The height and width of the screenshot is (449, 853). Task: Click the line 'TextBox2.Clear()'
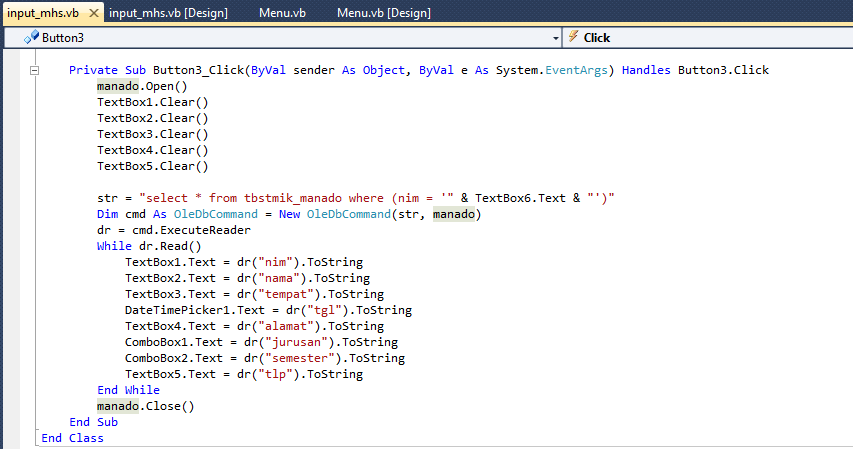(x=153, y=118)
